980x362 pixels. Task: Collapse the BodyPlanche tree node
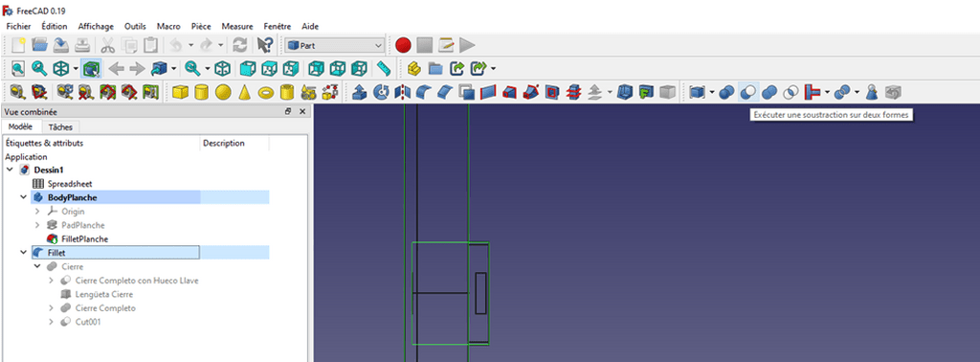tap(24, 197)
